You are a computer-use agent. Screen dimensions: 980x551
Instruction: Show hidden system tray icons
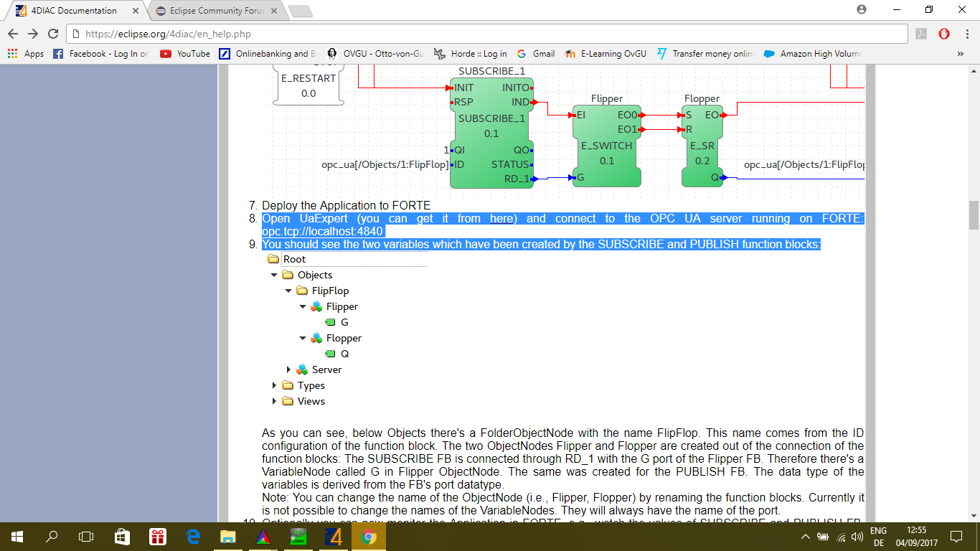point(806,537)
